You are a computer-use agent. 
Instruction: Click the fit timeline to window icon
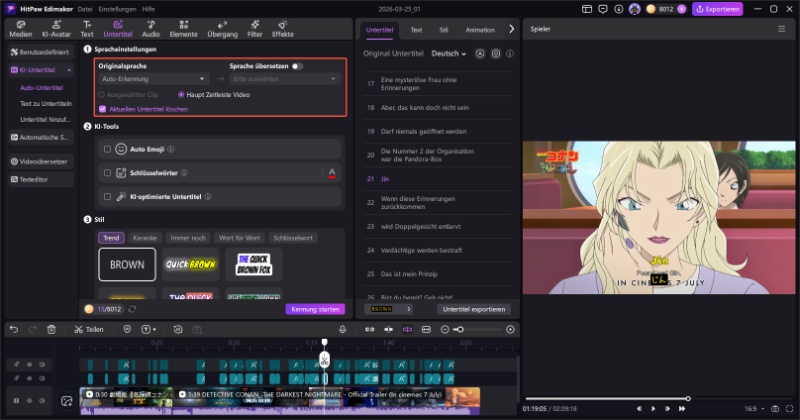(426, 330)
